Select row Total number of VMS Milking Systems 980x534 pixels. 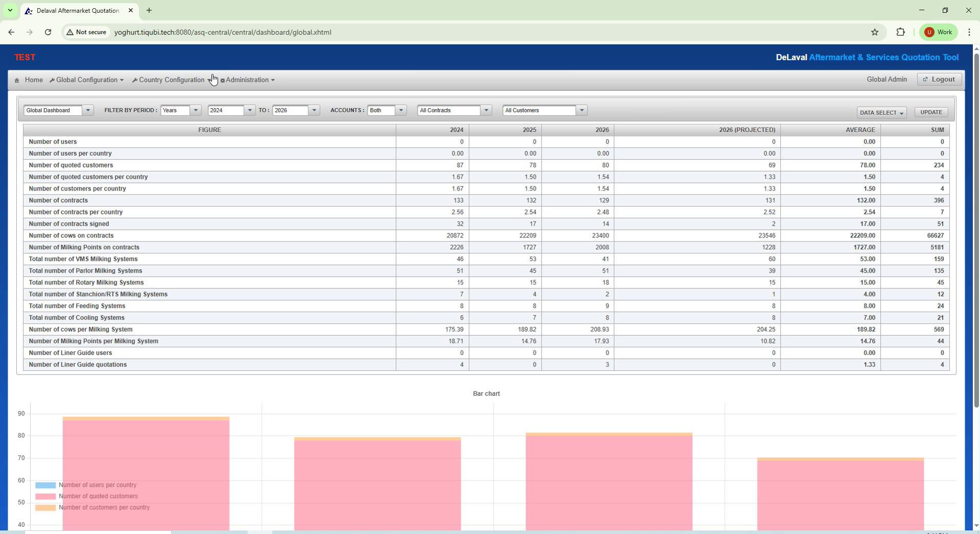[486, 259]
